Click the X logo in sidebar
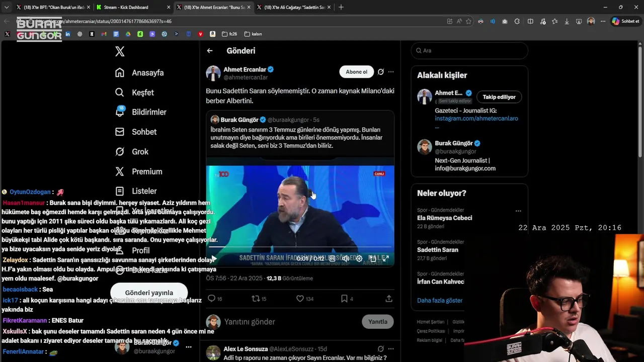Screen dimensions: 644x362 [120, 51]
